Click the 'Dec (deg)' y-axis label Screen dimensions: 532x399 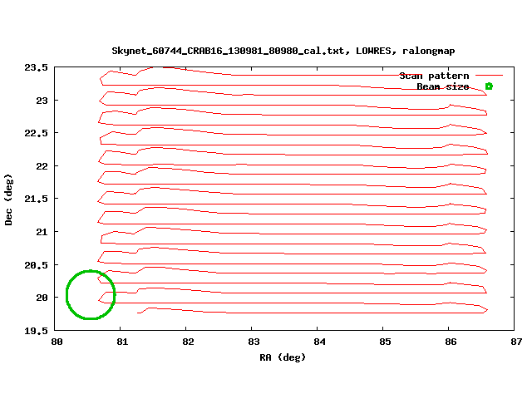(8, 199)
